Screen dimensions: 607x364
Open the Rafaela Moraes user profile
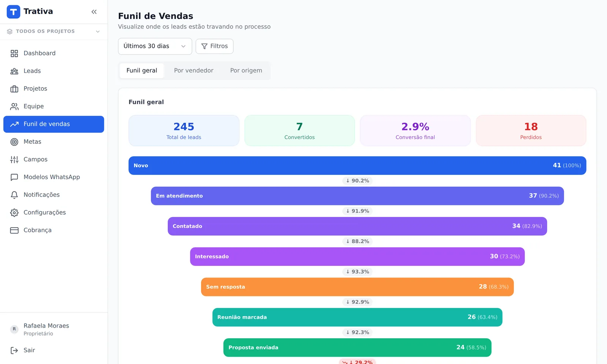[x=53, y=329]
